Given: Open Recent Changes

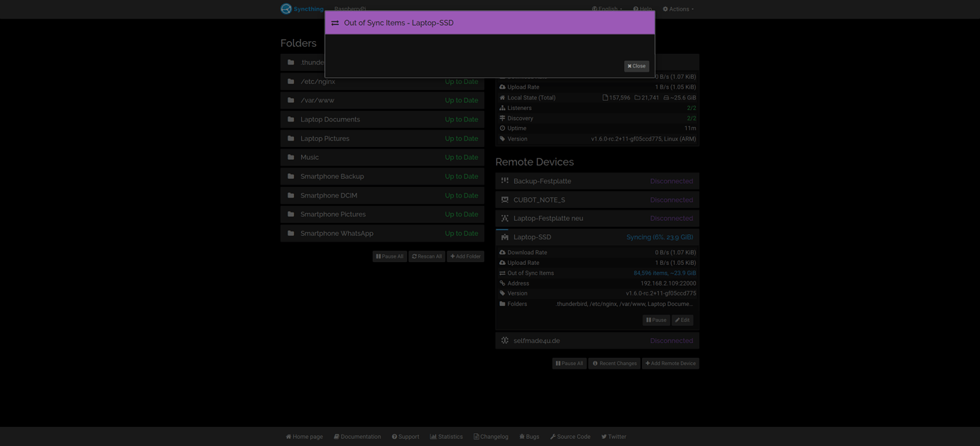Looking at the screenshot, I should (x=614, y=364).
